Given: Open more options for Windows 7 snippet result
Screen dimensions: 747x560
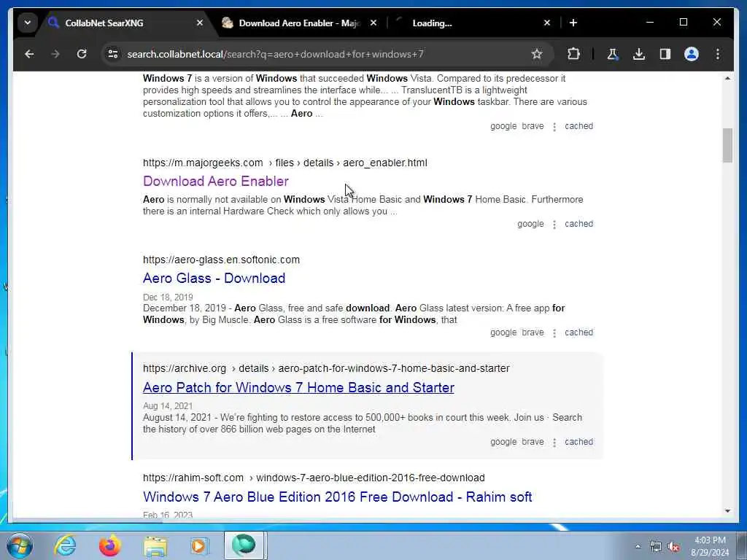Looking at the screenshot, I should pos(554,127).
